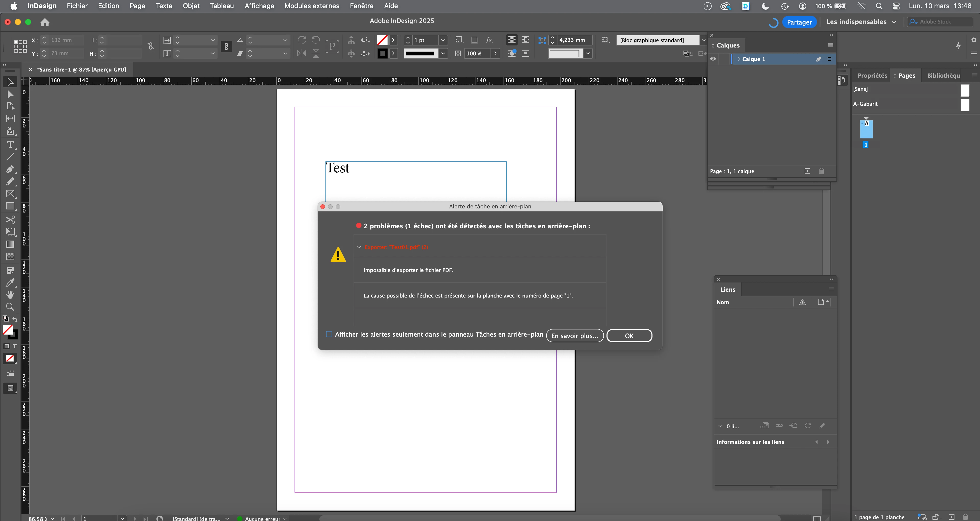Hide Calque 1 using the eye icon
The image size is (980, 521).
click(x=713, y=59)
